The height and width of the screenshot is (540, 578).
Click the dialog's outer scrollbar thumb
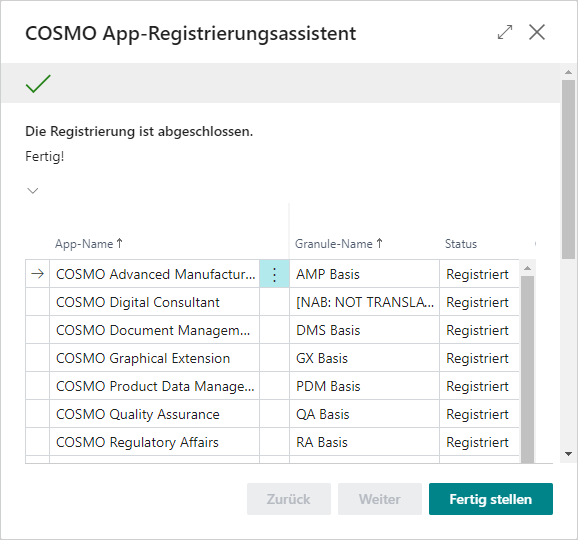point(568,169)
